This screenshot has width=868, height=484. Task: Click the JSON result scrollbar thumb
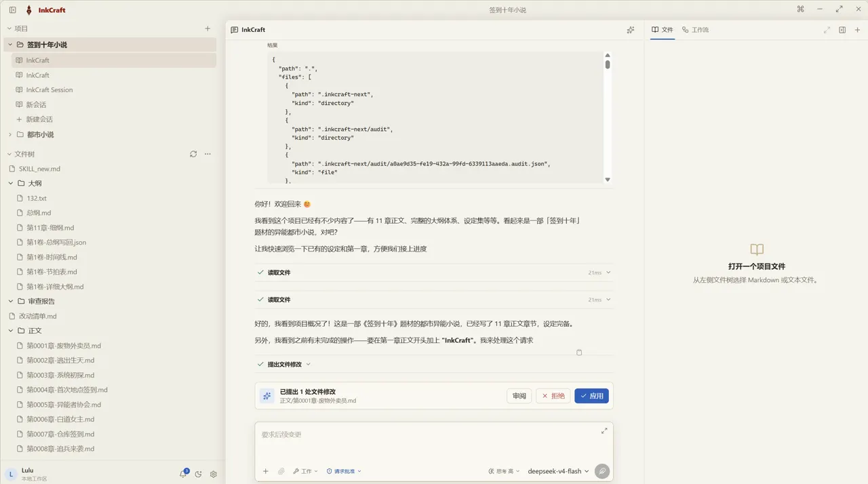608,64
